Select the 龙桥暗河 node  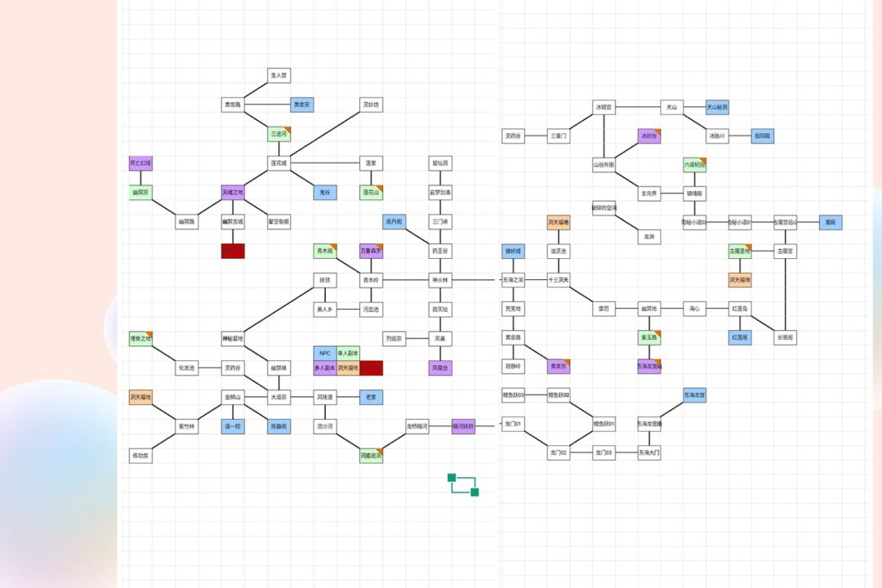[416, 426]
